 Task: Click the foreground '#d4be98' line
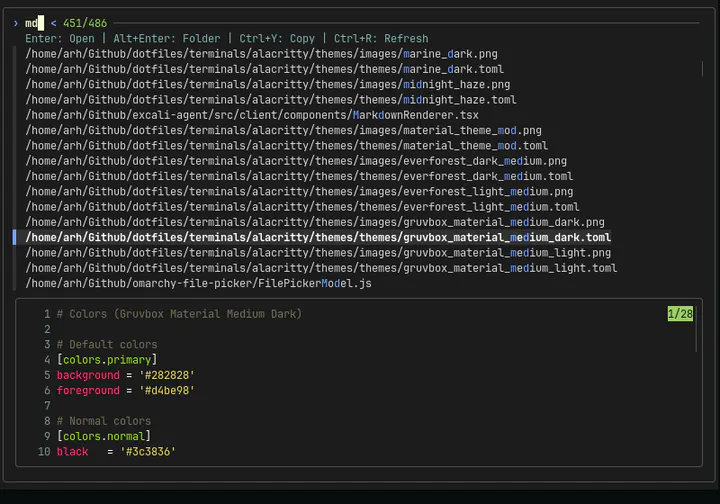(x=125, y=390)
